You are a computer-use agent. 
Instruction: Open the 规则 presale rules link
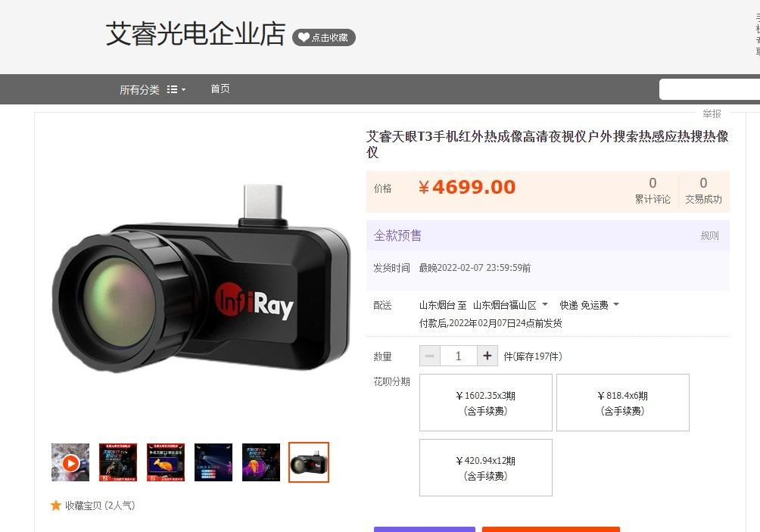709,236
